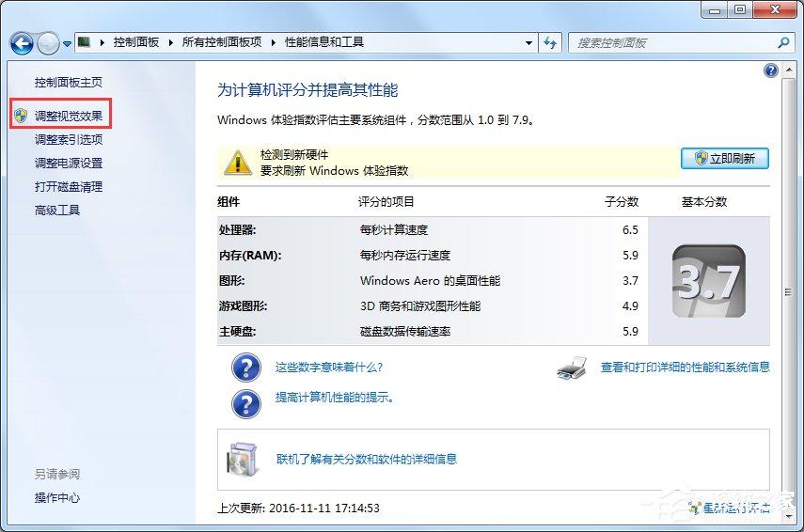Click 上次更新 timestamp text

click(x=298, y=508)
